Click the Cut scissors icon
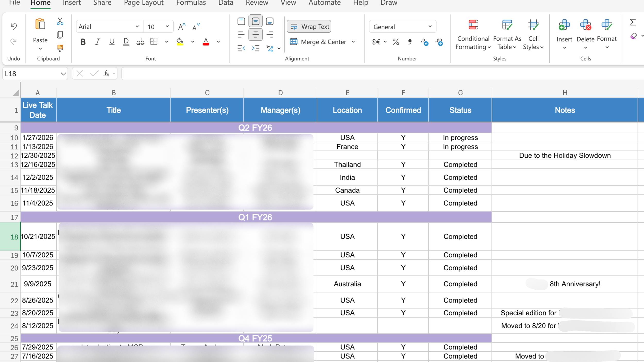 pos(60,21)
